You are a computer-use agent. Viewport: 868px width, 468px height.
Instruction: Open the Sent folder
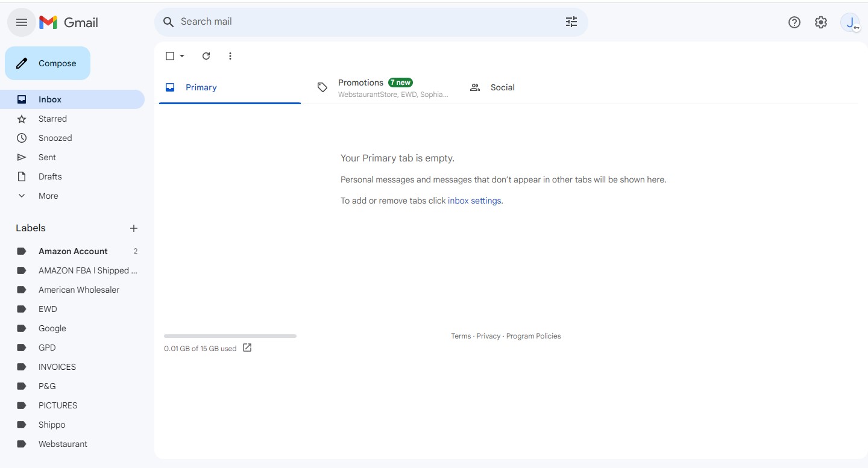[72, 157]
